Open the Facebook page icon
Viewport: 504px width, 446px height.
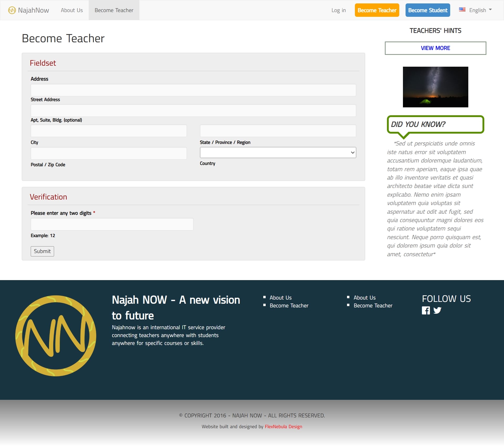[x=426, y=311]
